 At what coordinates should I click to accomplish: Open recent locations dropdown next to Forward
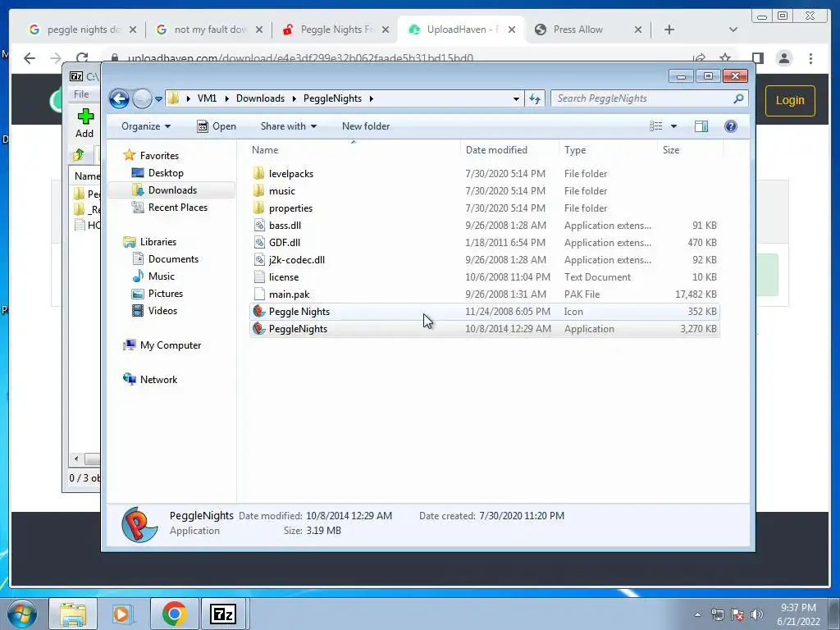(x=158, y=99)
